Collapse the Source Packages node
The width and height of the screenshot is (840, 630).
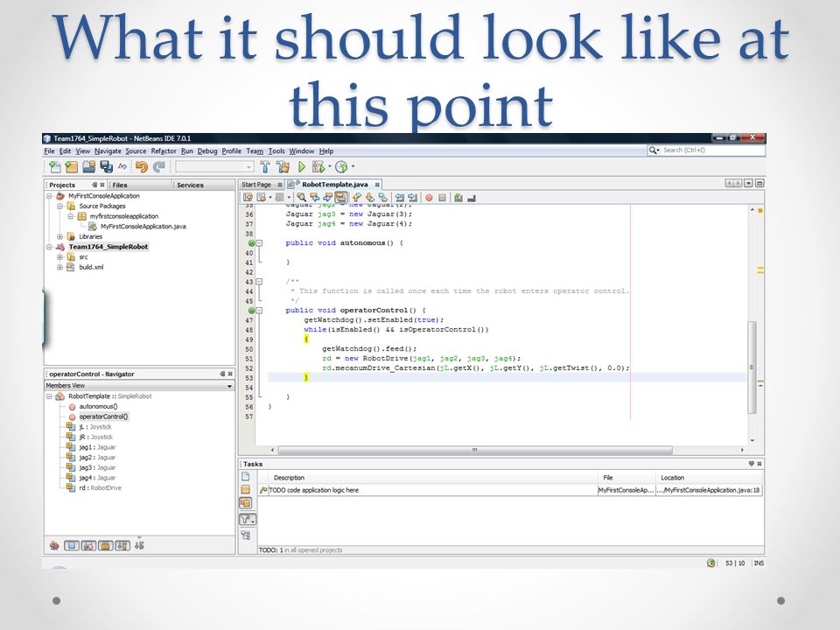coord(60,206)
